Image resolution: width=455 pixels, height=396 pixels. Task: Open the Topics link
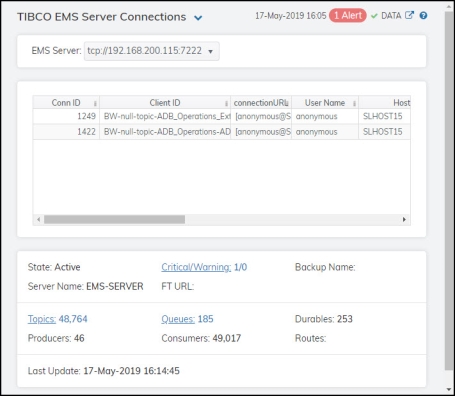(42, 319)
